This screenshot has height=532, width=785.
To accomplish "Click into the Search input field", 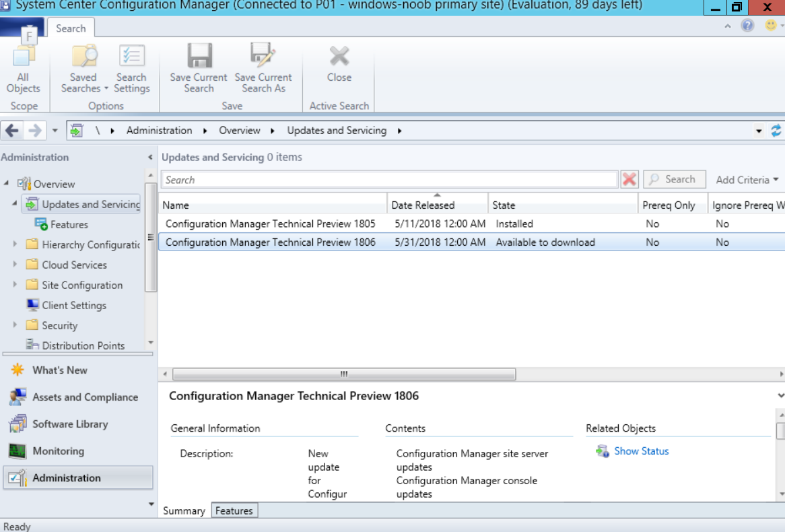I will [x=390, y=180].
